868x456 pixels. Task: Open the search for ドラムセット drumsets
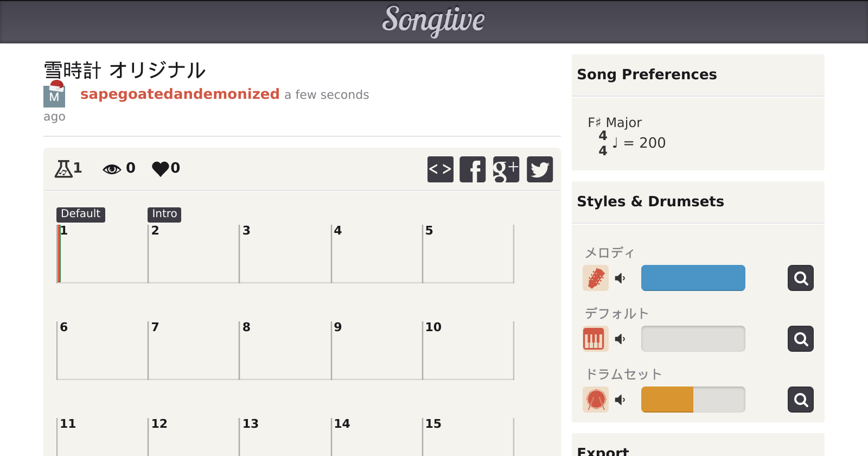(x=800, y=400)
